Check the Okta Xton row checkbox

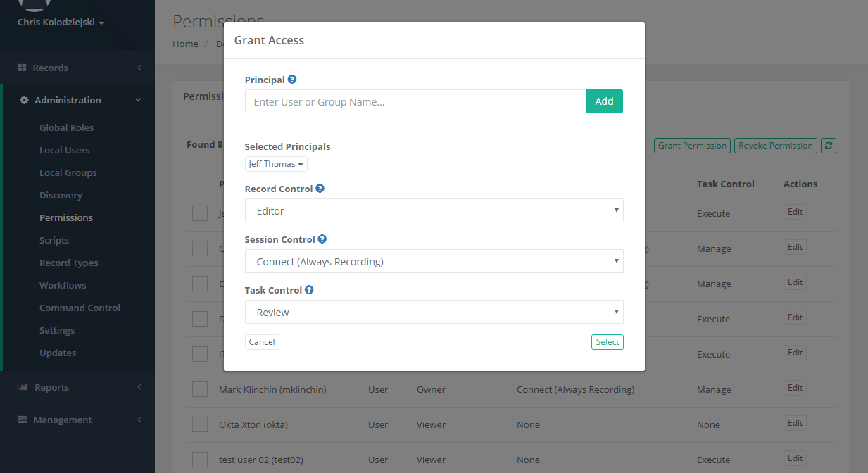coord(200,424)
